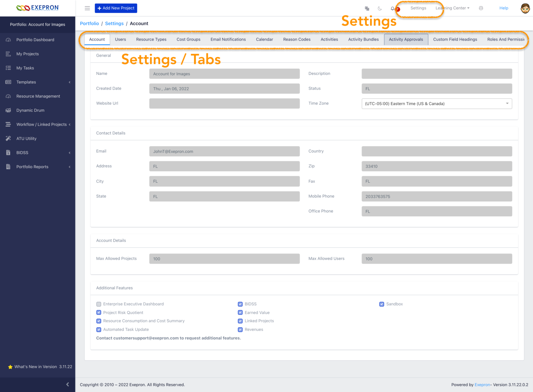Click the Templates sidebar icon

point(8,82)
